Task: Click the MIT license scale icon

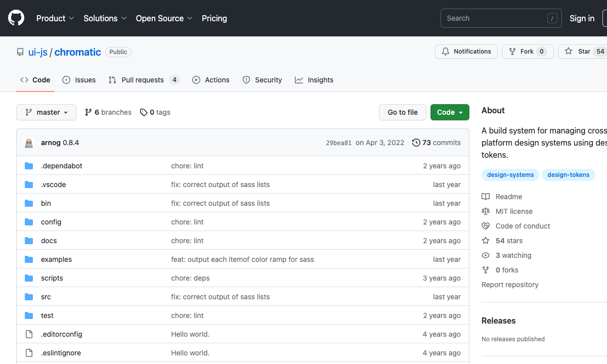Action: click(x=486, y=211)
